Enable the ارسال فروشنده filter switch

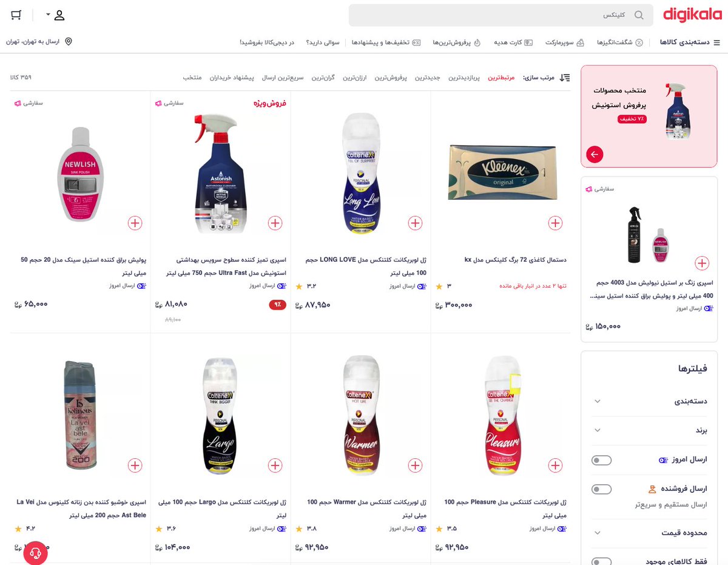point(601,489)
